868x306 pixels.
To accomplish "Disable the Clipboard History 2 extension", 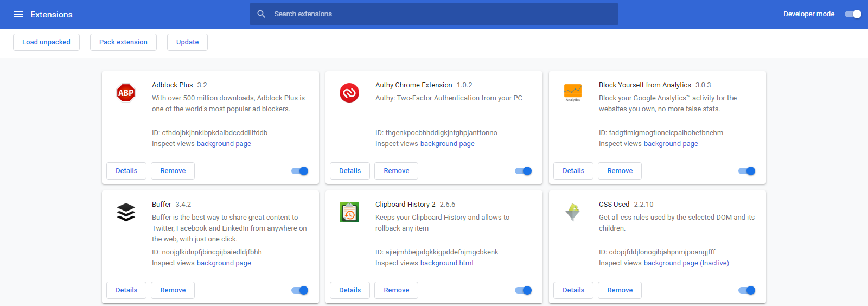I will (524, 290).
